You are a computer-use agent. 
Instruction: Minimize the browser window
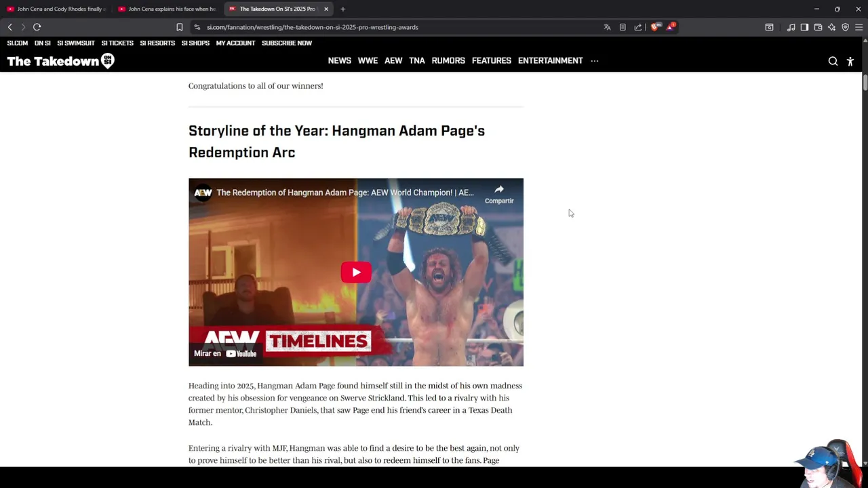click(816, 9)
